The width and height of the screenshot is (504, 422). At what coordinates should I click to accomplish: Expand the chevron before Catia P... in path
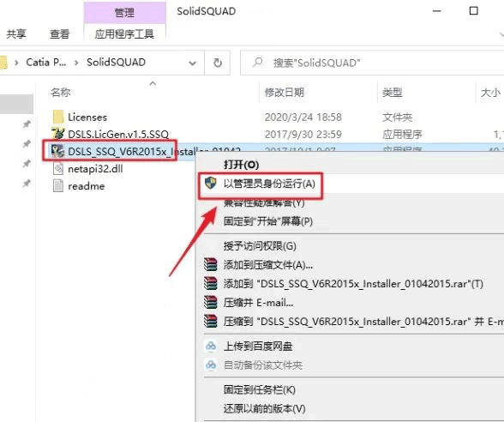click(16, 63)
